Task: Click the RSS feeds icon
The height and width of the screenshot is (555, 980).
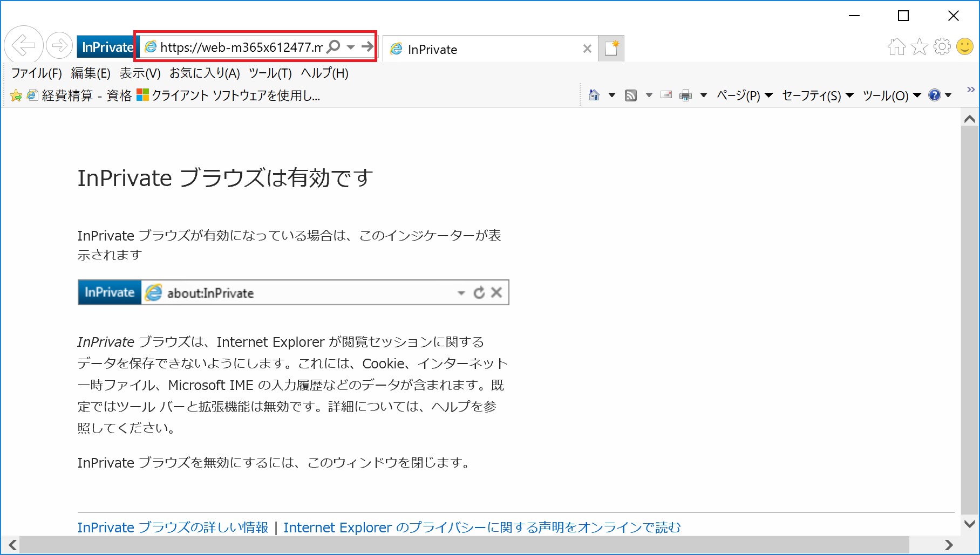Action: click(631, 95)
